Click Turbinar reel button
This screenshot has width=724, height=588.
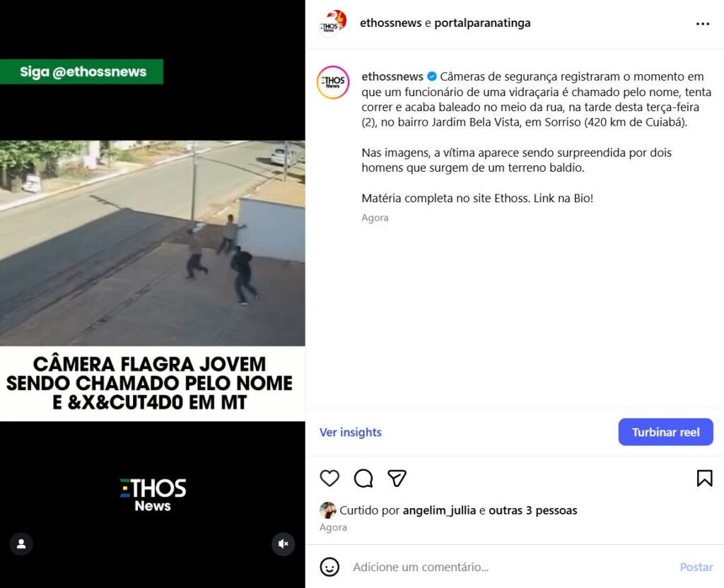665,432
